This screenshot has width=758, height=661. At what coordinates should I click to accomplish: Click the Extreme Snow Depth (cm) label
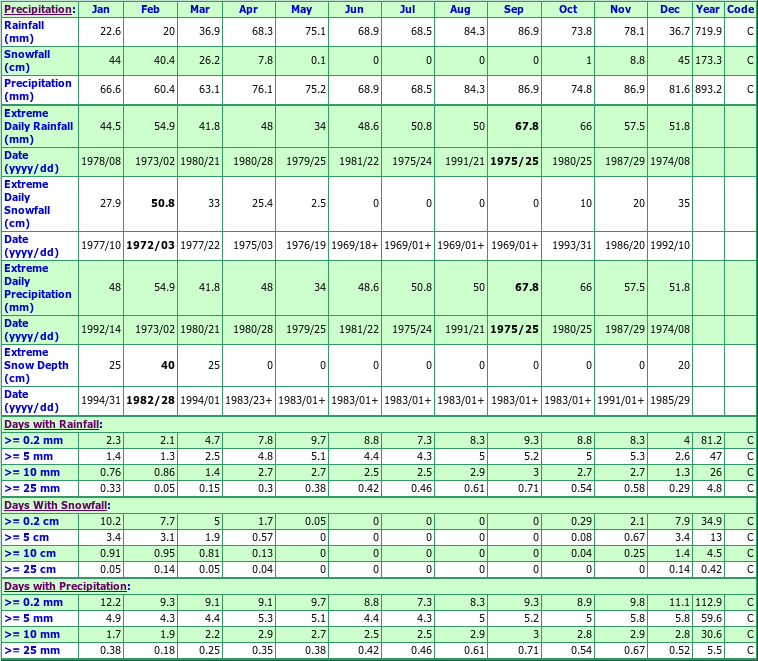click(36, 365)
